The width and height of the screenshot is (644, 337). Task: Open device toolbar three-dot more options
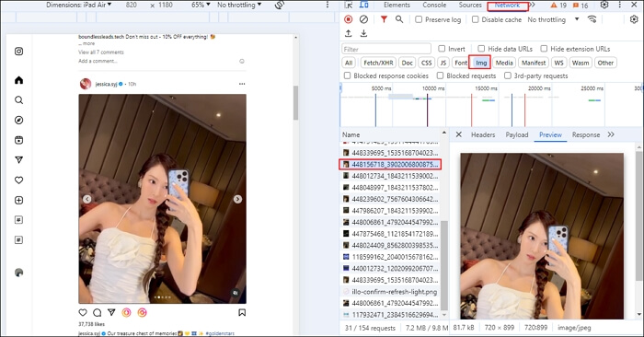point(328,5)
